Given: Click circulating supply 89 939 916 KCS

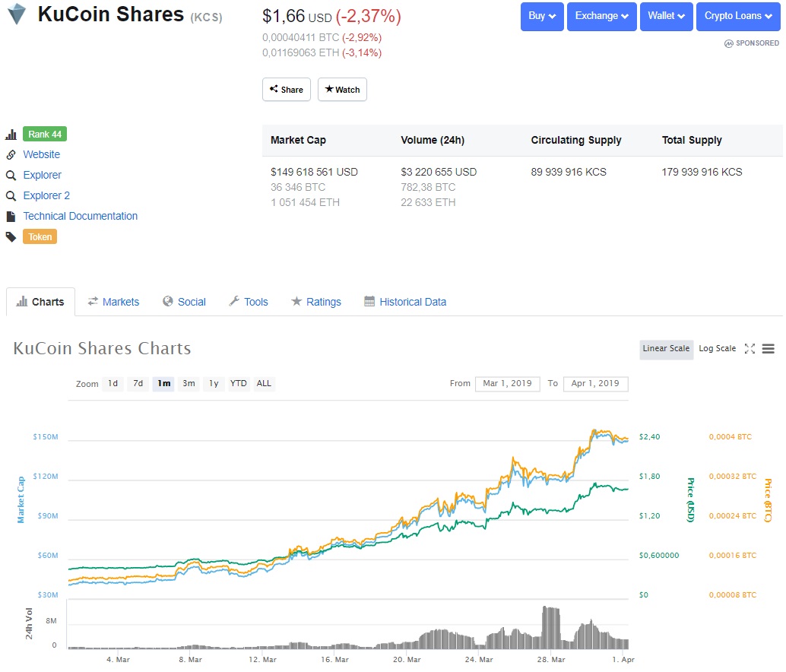Looking at the screenshot, I should [x=569, y=173].
